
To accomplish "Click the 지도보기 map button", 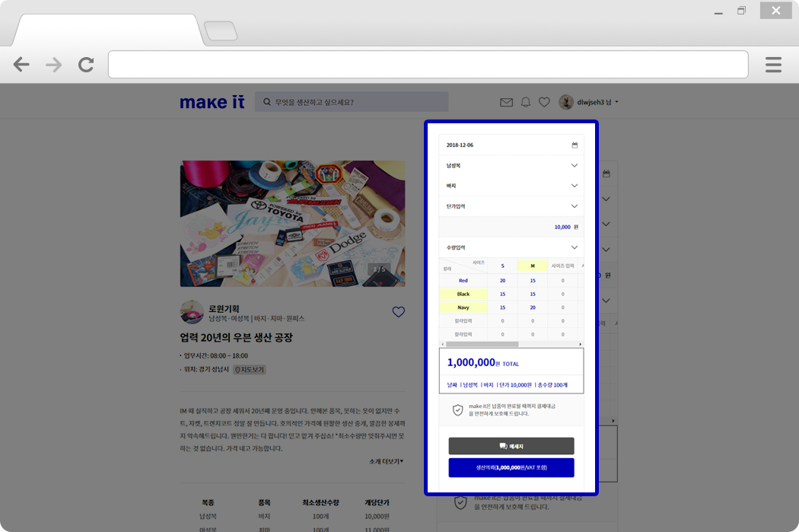I will (250, 369).
